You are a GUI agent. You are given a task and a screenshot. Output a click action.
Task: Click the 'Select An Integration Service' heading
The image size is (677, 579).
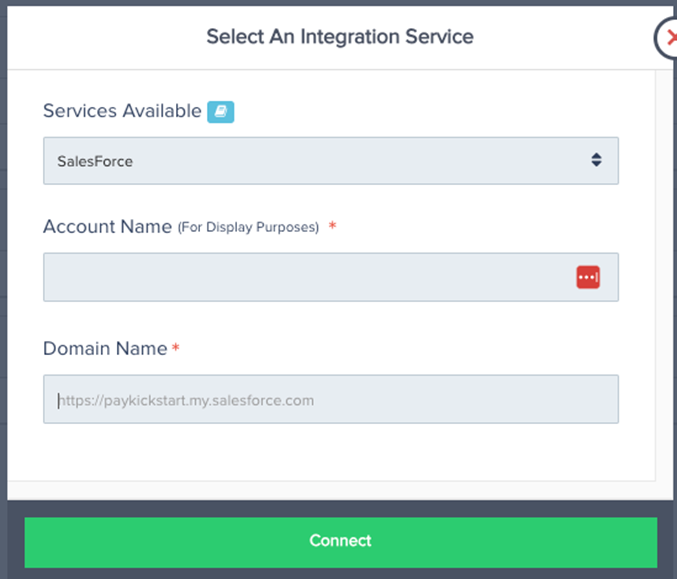[x=340, y=37]
